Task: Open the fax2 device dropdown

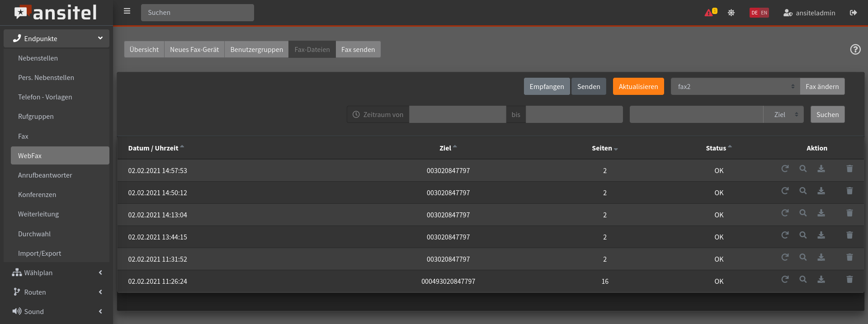Action: (735, 87)
